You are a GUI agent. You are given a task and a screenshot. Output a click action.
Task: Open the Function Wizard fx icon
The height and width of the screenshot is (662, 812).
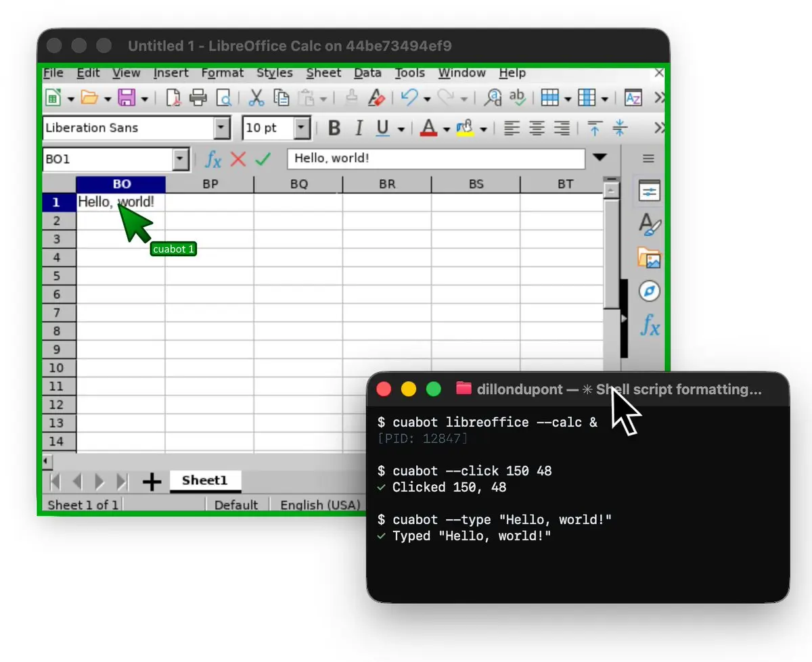coord(213,160)
